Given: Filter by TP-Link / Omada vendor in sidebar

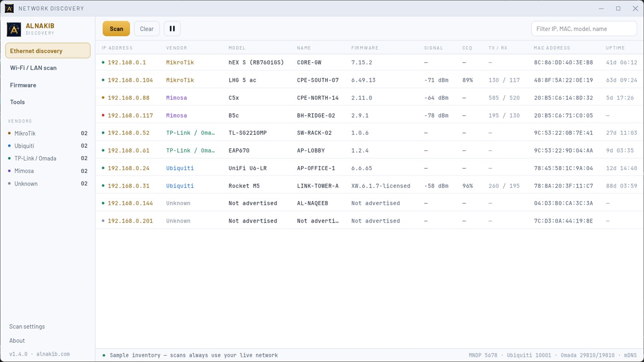Looking at the screenshot, I should [48, 158].
